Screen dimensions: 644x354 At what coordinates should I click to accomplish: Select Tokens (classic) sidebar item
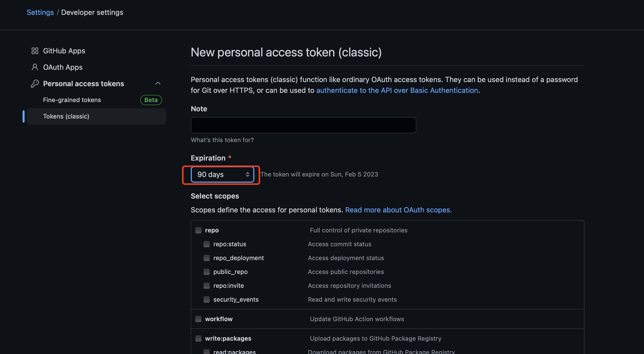coord(66,116)
